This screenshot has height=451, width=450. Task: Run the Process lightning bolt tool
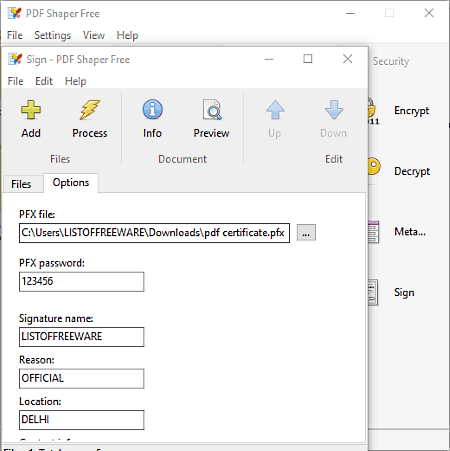pos(89,110)
